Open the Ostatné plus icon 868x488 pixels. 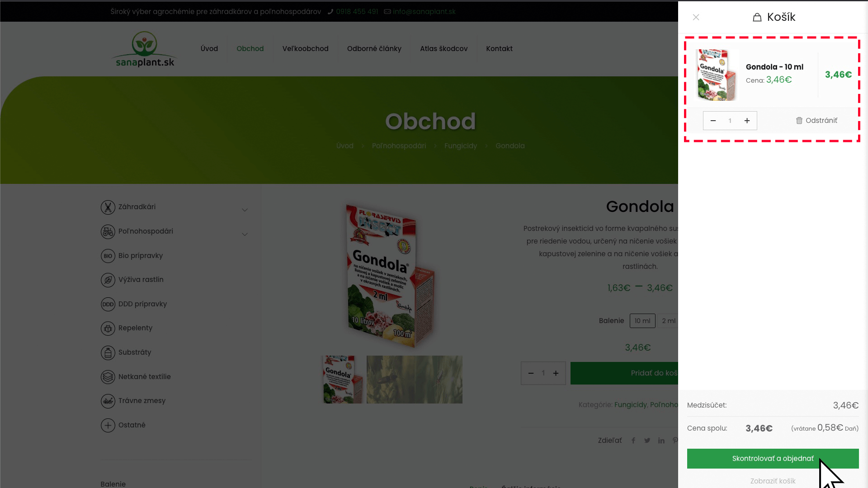point(108,425)
